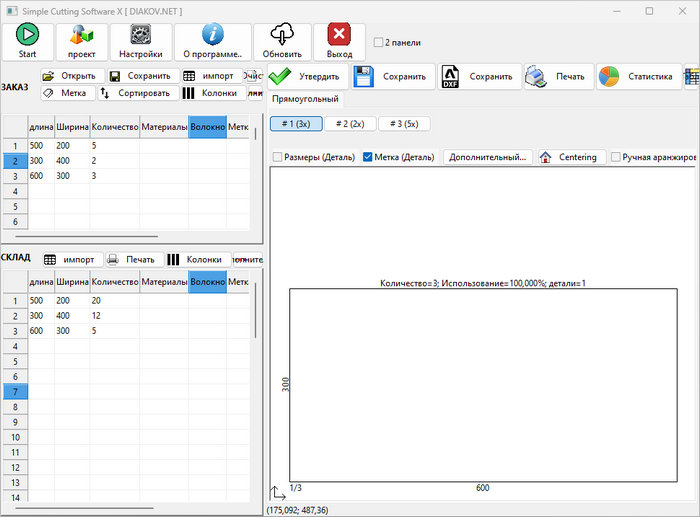Click ЗАКАЗ row 3 width cell 300

point(72,176)
